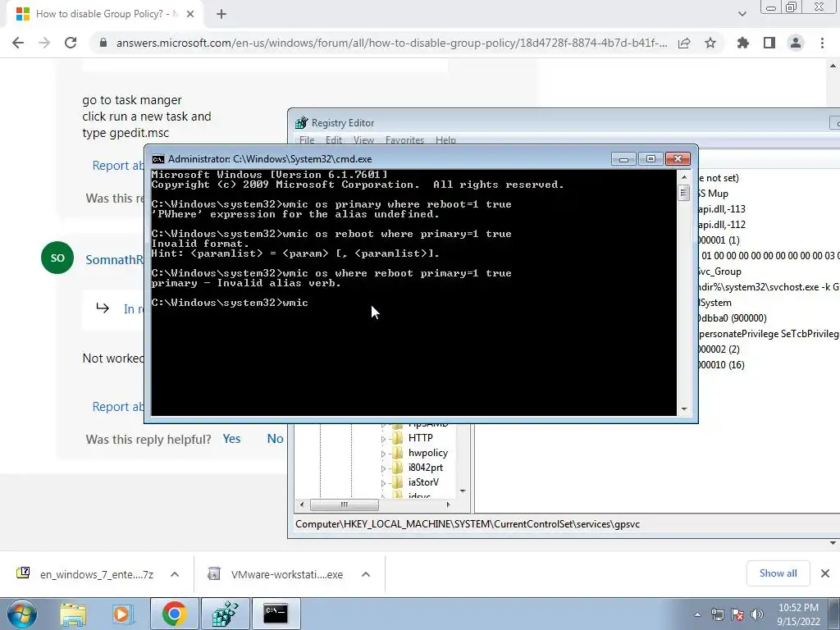
Task: Open the View menu in Registry Editor
Action: [x=363, y=140]
